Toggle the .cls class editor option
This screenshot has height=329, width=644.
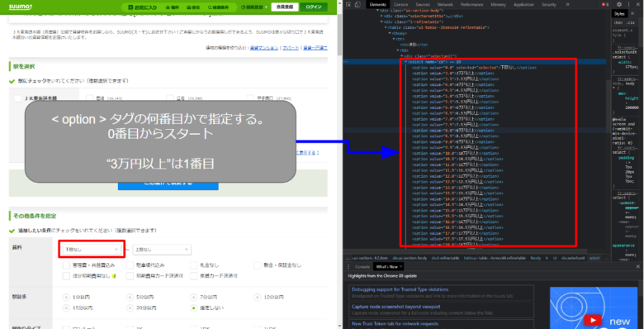tap(632, 22)
